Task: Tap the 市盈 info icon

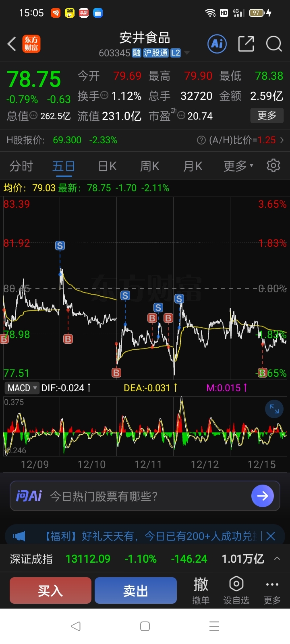Action: pyautogui.click(x=181, y=116)
